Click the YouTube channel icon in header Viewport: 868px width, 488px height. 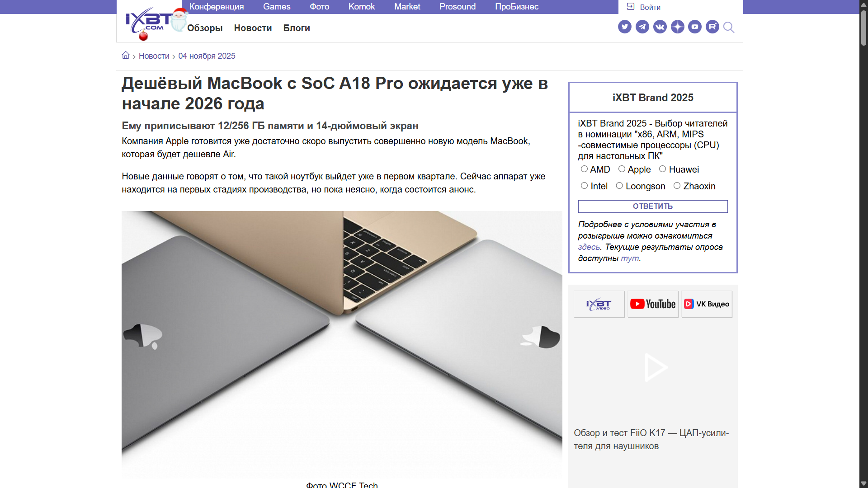695,27
